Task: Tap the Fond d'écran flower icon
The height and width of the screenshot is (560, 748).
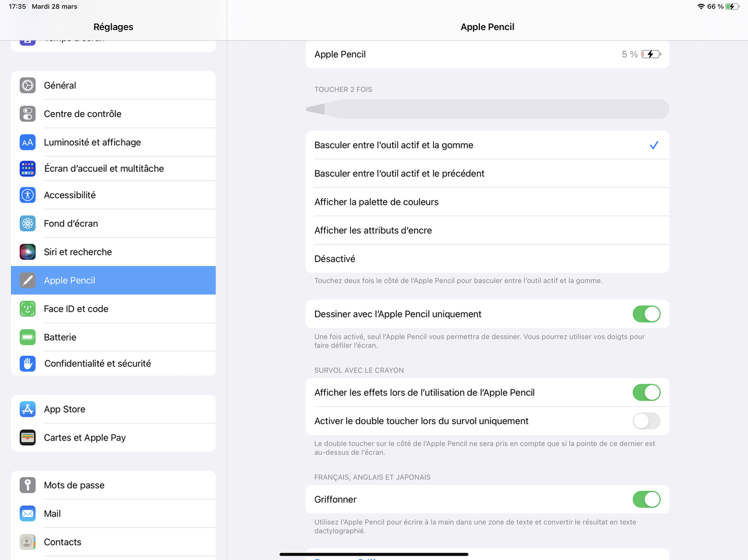Action: pos(27,224)
